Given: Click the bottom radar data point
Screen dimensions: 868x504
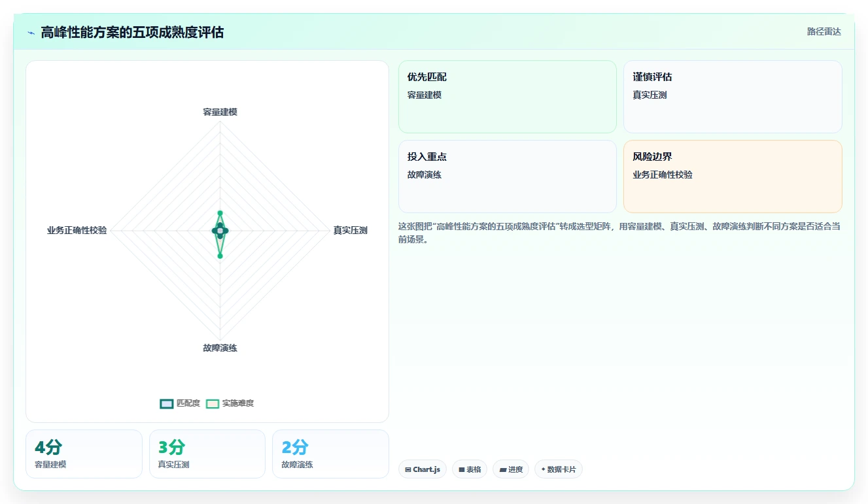Looking at the screenshot, I should (x=220, y=256).
